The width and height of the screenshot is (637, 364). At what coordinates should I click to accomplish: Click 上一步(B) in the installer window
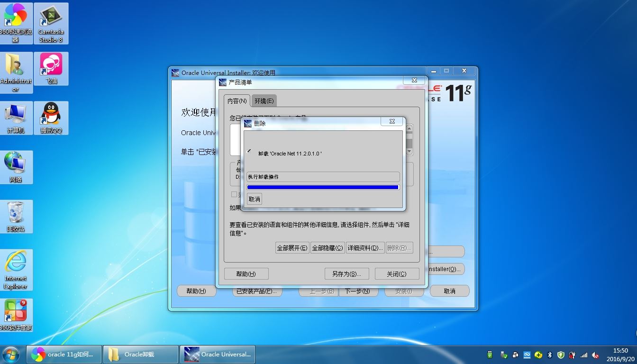click(318, 291)
